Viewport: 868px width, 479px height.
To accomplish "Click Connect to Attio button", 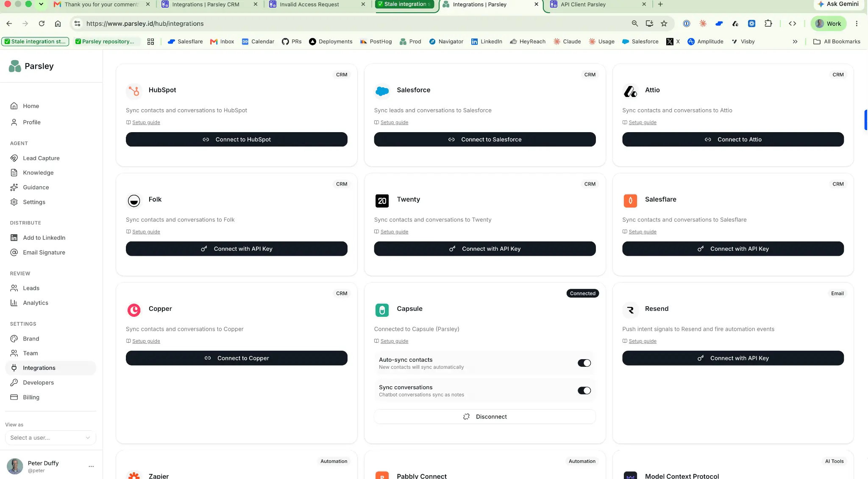I will pos(733,139).
